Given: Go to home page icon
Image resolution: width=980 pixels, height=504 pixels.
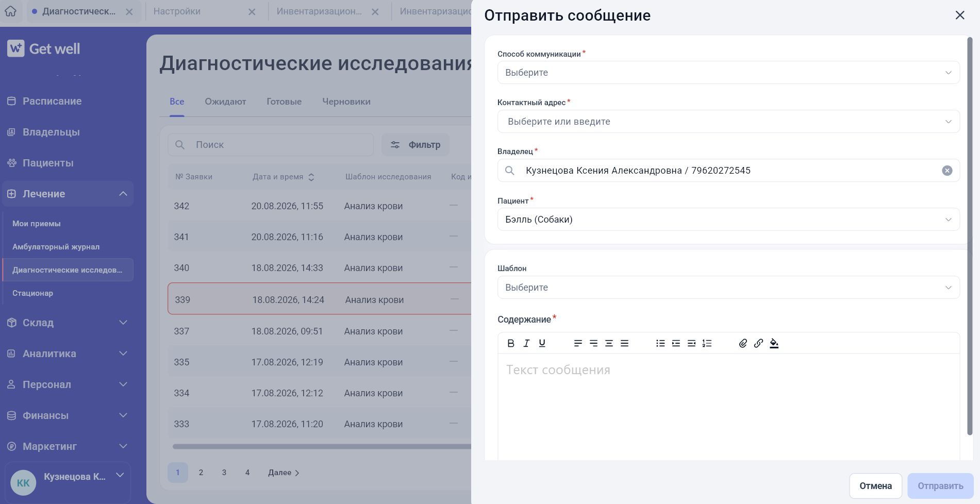Looking at the screenshot, I should tap(10, 11).
